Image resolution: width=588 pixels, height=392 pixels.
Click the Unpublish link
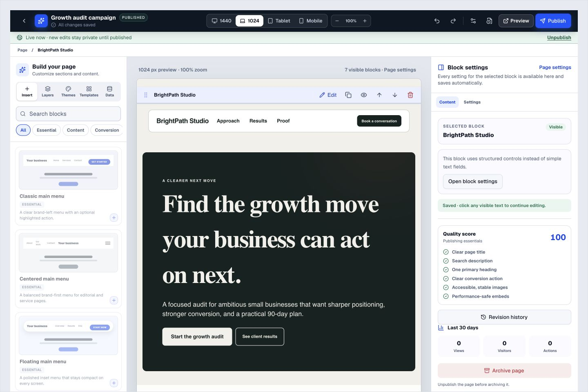point(559,38)
